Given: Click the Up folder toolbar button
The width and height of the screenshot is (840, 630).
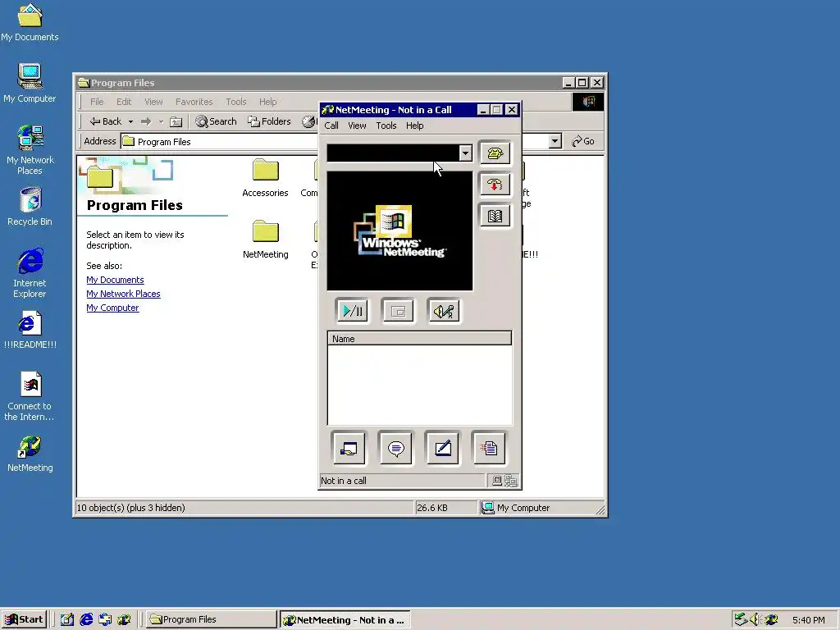Looking at the screenshot, I should click(176, 121).
